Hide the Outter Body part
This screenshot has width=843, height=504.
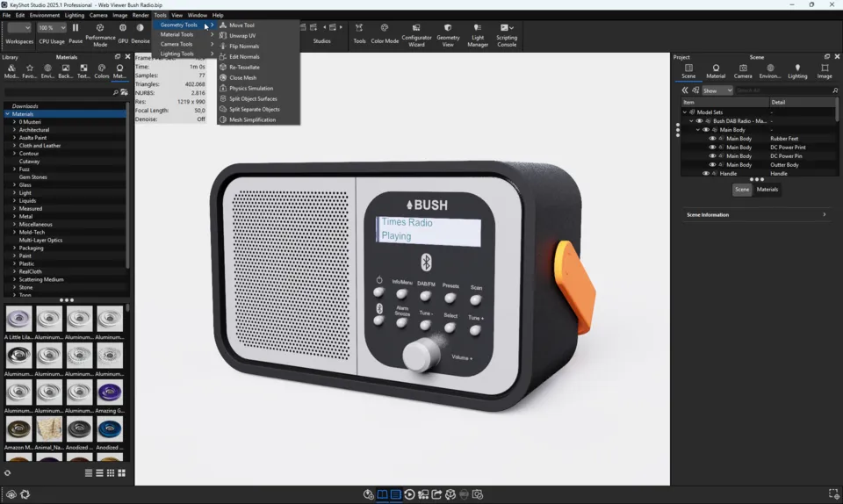[712, 165]
